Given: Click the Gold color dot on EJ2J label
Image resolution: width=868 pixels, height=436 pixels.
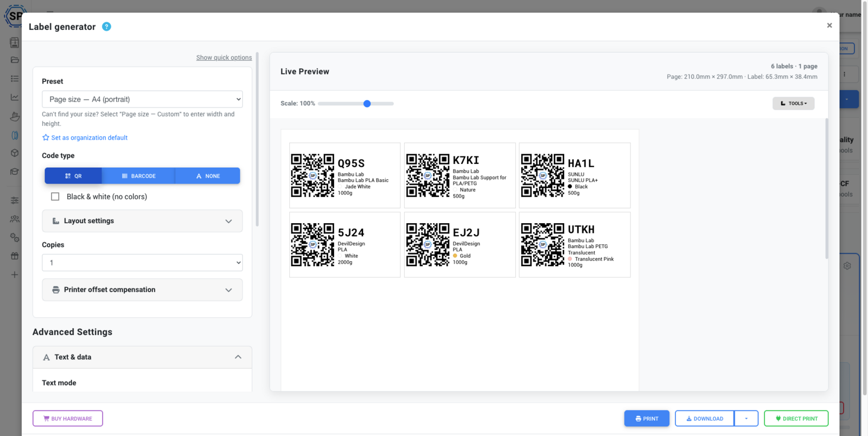Looking at the screenshot, I should click(455, 256).
